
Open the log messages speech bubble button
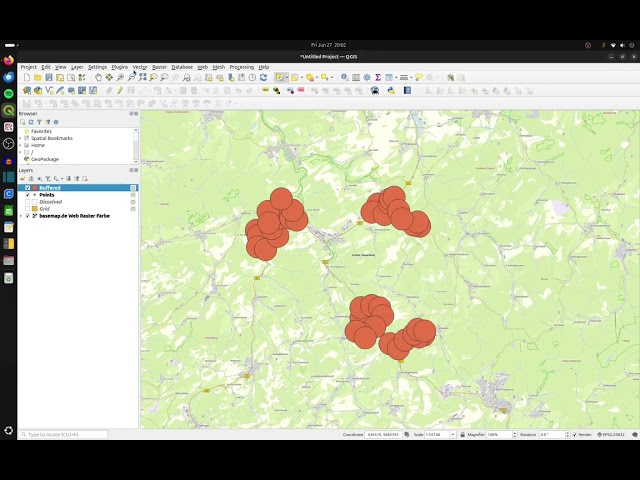pyautogui.click(x=634, y=435)
